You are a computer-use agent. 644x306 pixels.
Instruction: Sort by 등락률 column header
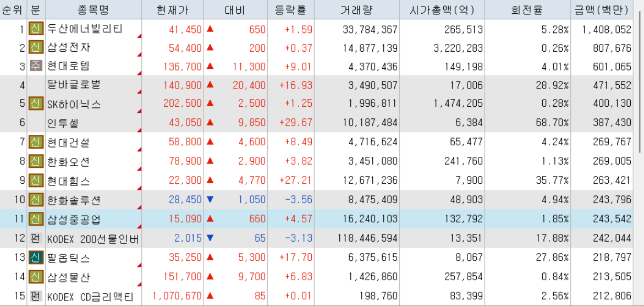click(290, 10)
